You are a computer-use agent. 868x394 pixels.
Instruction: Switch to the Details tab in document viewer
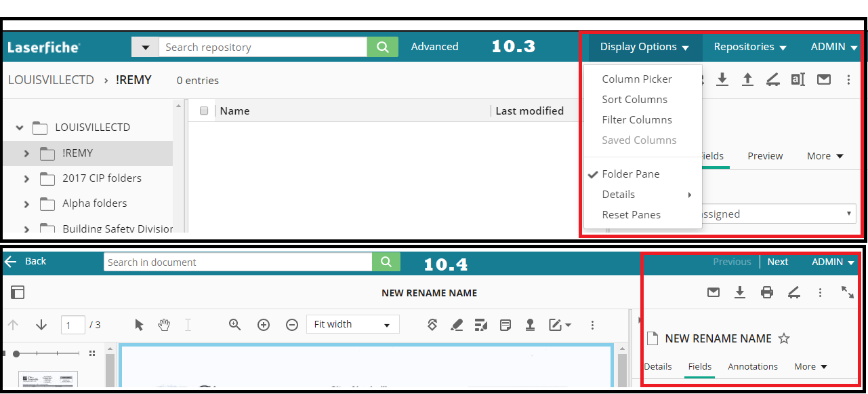[658, 366]
